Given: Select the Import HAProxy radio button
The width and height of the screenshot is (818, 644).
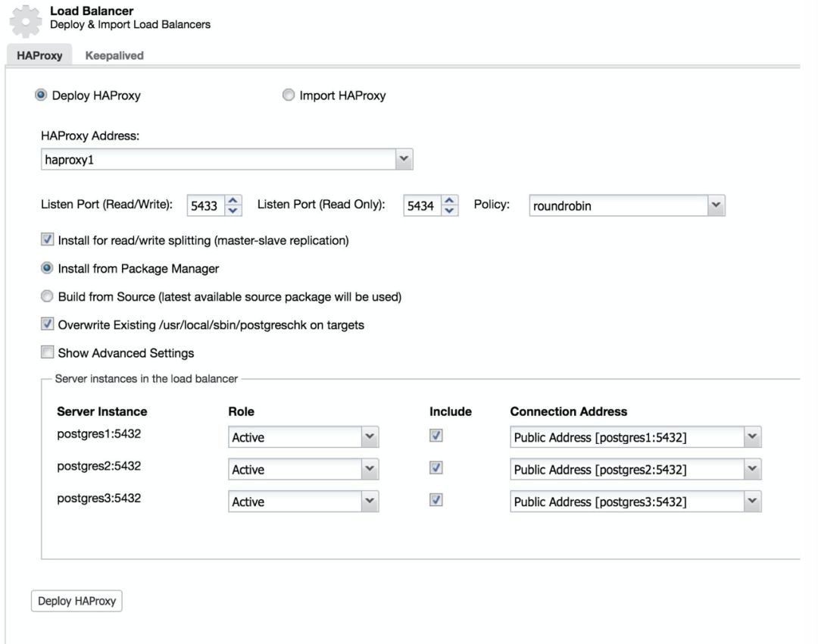Looking at the screenshot, I should [x=289, y=95].
